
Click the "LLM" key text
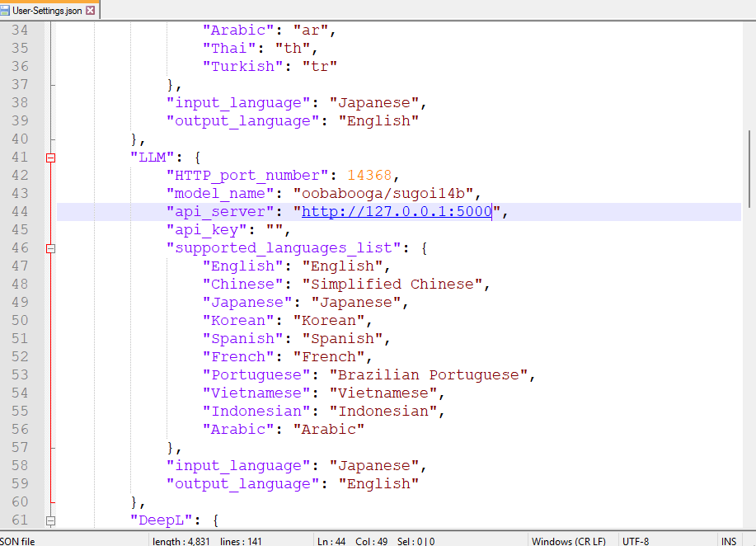click(x=153, y=158)
